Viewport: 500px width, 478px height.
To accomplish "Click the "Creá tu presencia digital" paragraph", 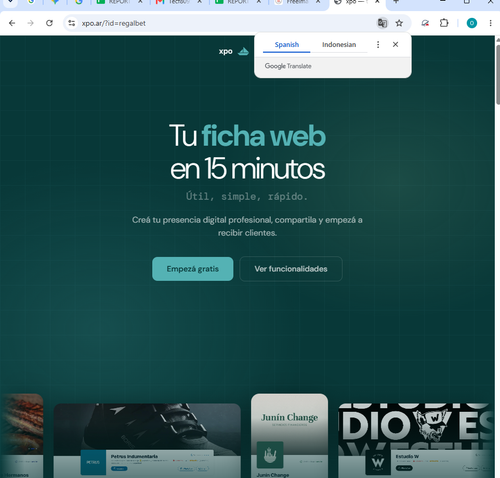I will point(247,226).
